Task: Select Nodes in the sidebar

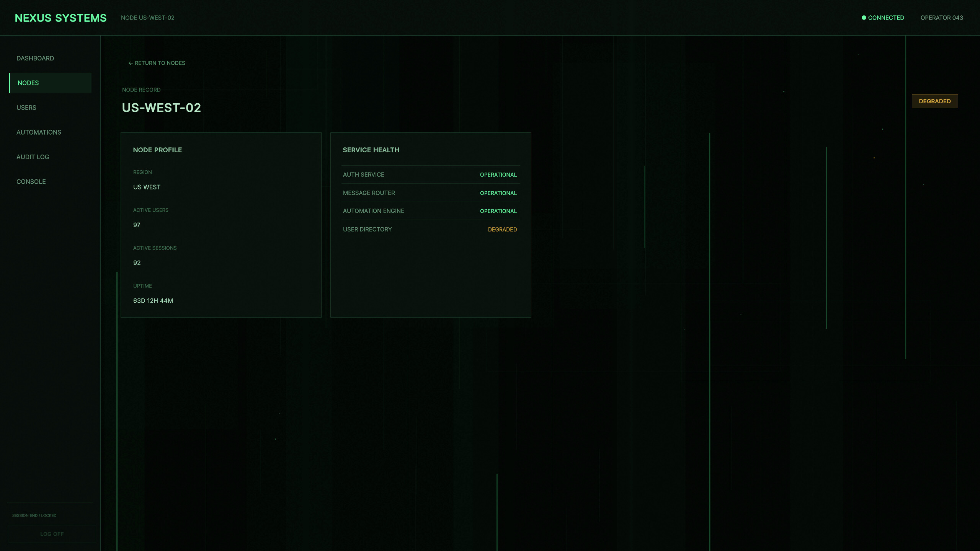Action: pyautogui.click(x=50, y=83)
